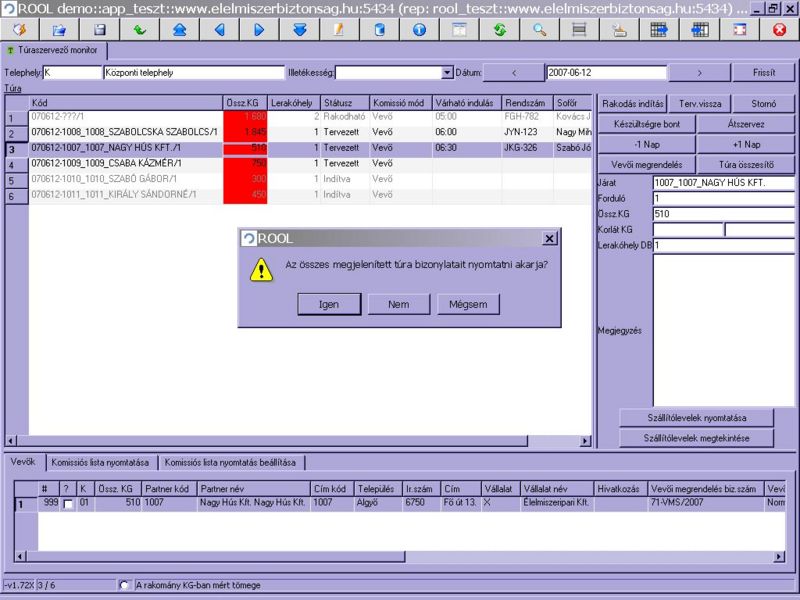The width and height of the screenshot is (800, 600).
Task: Click the green refresh arrows toolbar icon
Action: (x=499, y=30)
